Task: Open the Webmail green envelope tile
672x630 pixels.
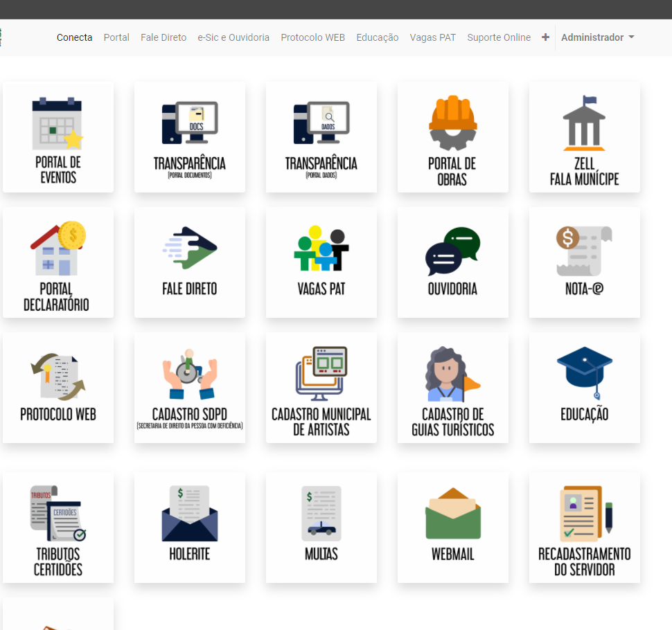Action: [x=452, y=528]
